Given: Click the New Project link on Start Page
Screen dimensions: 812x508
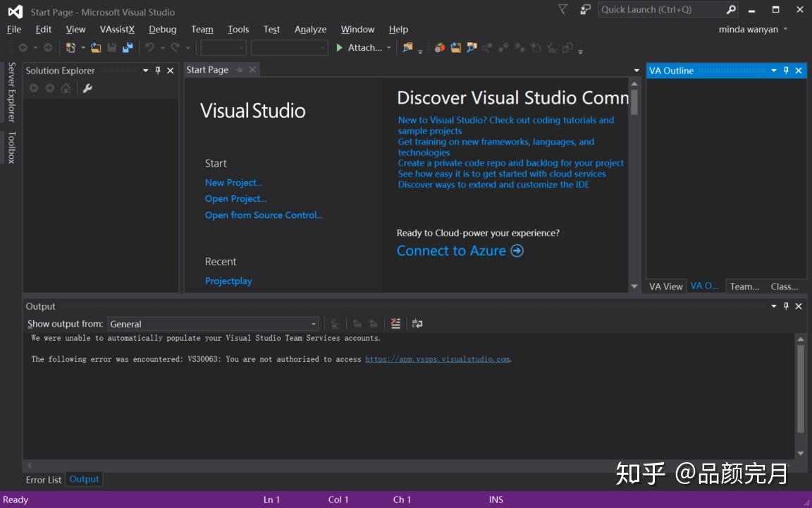Looking at the screenshot, I should pos(233,182).
